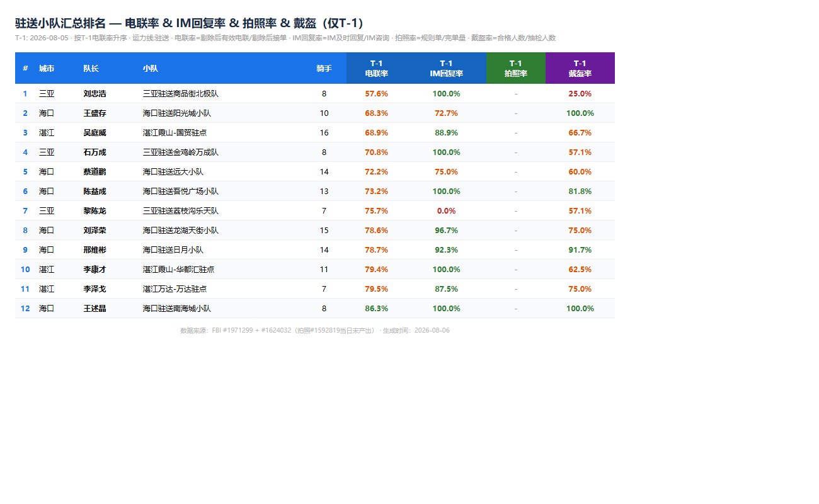Click 电联率 value 79.4%
Screen dimensions: 819x504
tap(377, 270)
